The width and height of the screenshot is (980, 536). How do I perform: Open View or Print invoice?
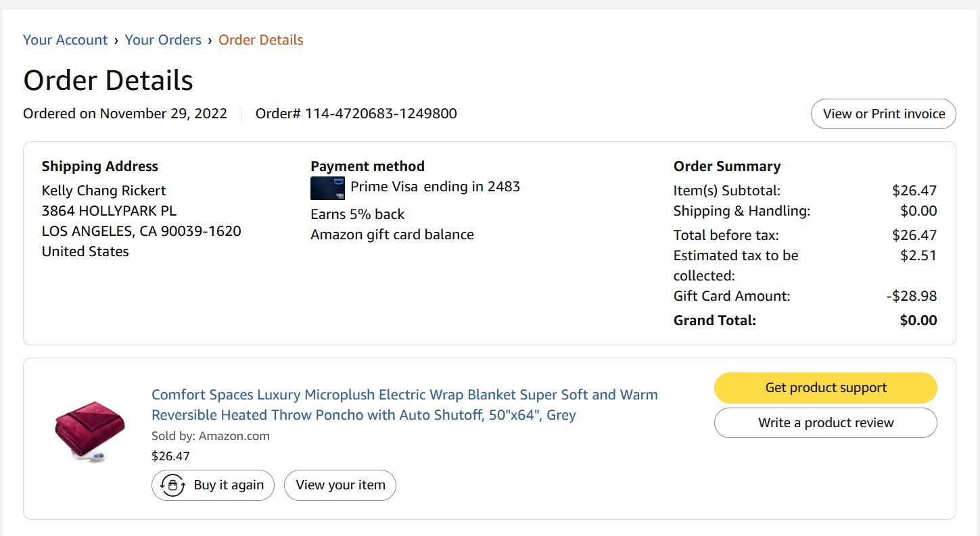point(883,114)
